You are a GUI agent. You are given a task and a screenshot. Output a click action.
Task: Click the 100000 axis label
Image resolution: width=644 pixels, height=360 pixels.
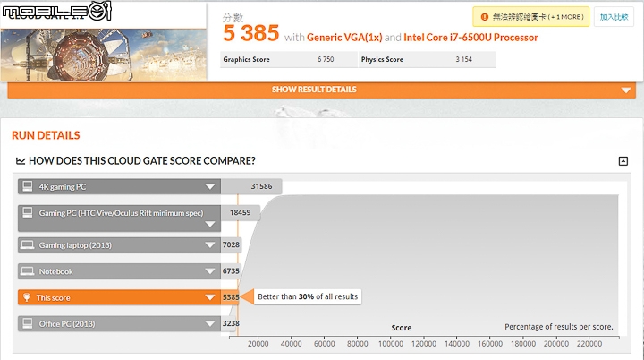pyautogui.click(x=390, y=344)
